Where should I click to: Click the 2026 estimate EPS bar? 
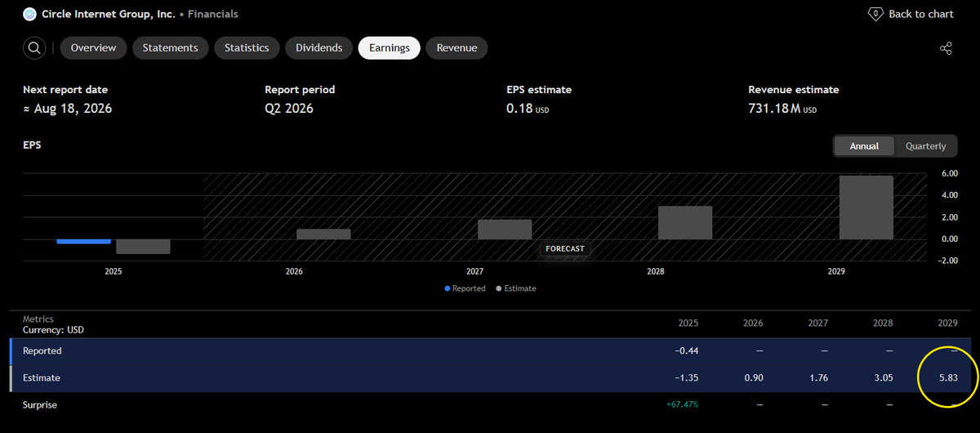point(323,234)
